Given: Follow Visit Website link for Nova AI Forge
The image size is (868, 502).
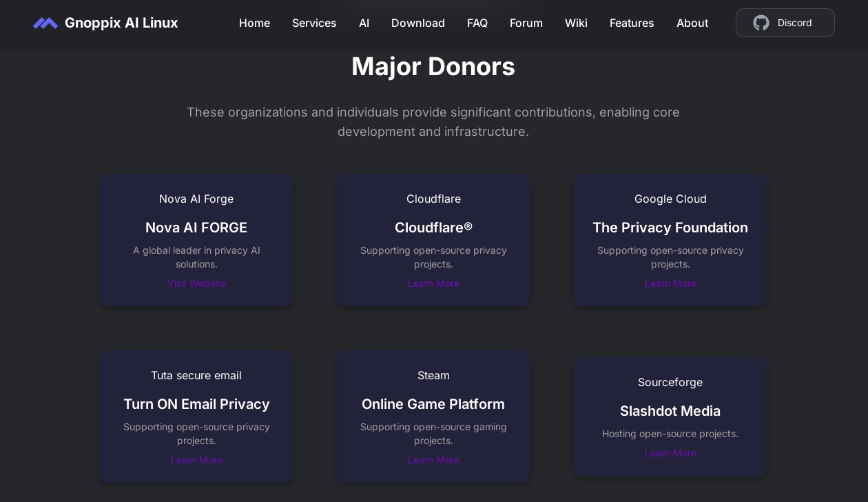Looking at the screenshot, I should [x=196, y=283].
